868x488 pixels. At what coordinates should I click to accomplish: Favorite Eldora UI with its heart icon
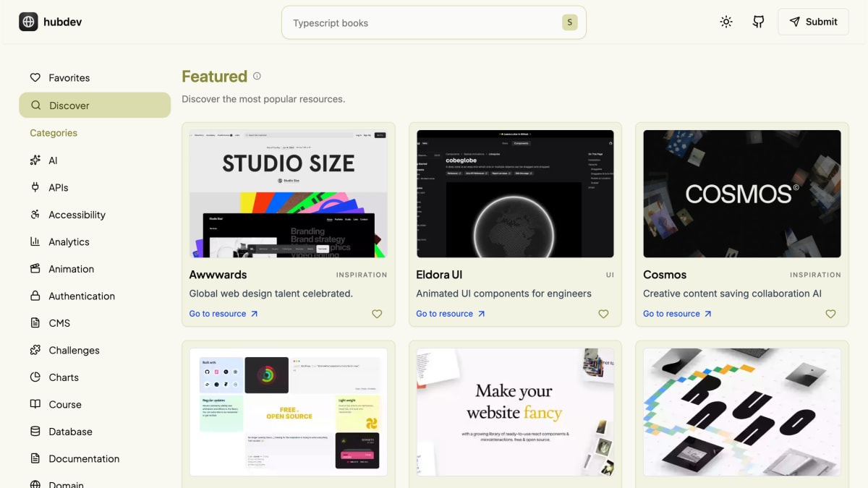[x=603, y=314]
